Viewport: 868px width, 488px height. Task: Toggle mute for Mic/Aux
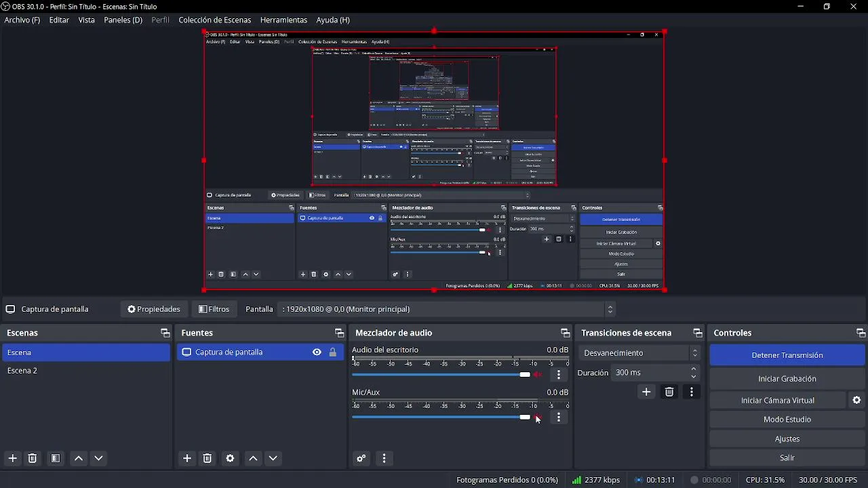[538, 417]
